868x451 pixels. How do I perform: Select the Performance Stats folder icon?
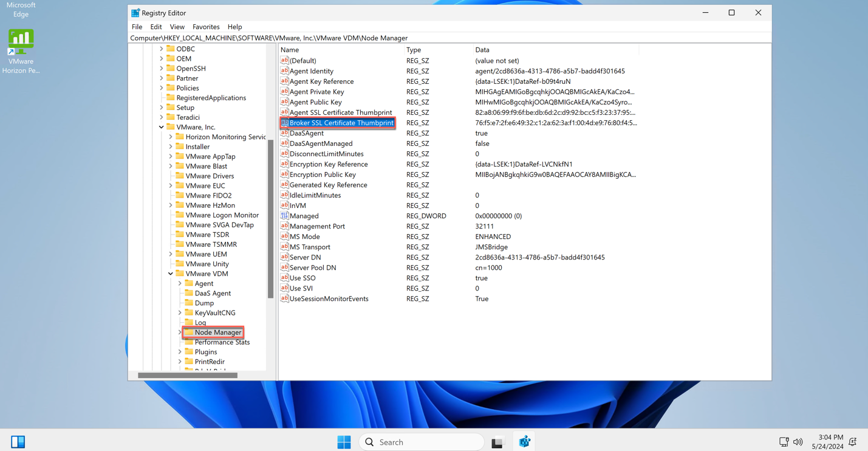pyautogui.click(x=189, y=342)
